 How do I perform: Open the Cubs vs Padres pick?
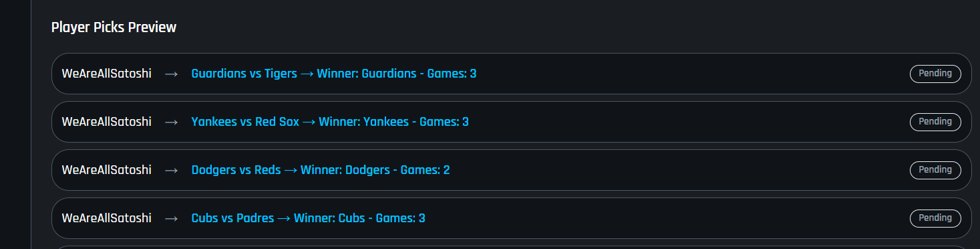point(308,218)
